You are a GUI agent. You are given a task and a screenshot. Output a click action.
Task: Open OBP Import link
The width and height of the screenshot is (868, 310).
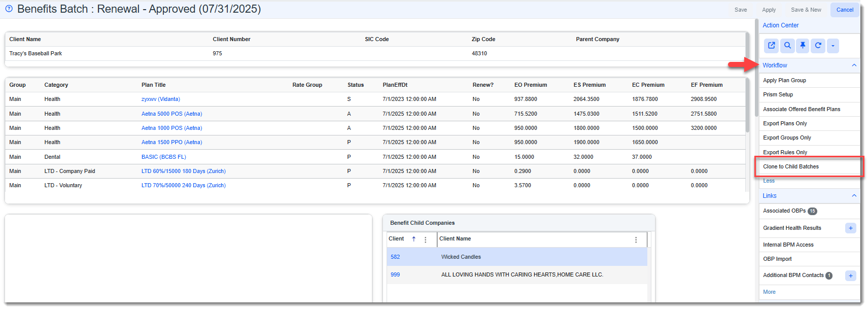[x=777, y=259]
